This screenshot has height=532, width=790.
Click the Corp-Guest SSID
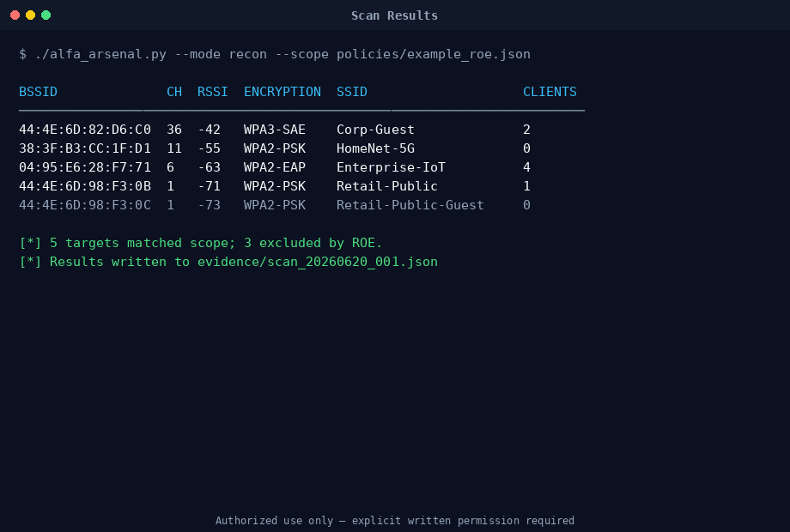(x=375, y=130)
